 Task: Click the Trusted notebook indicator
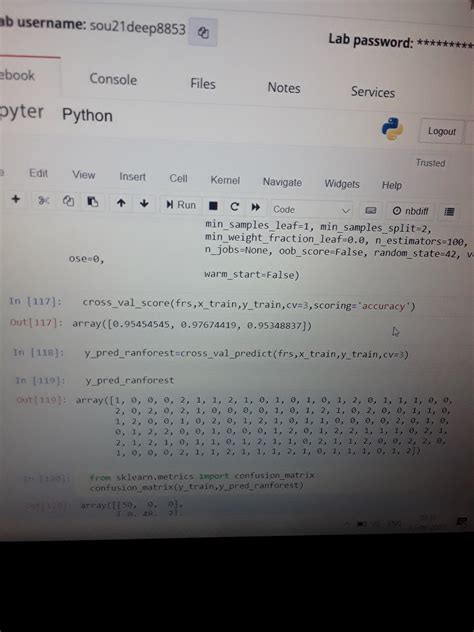click(x=430, y=163)
